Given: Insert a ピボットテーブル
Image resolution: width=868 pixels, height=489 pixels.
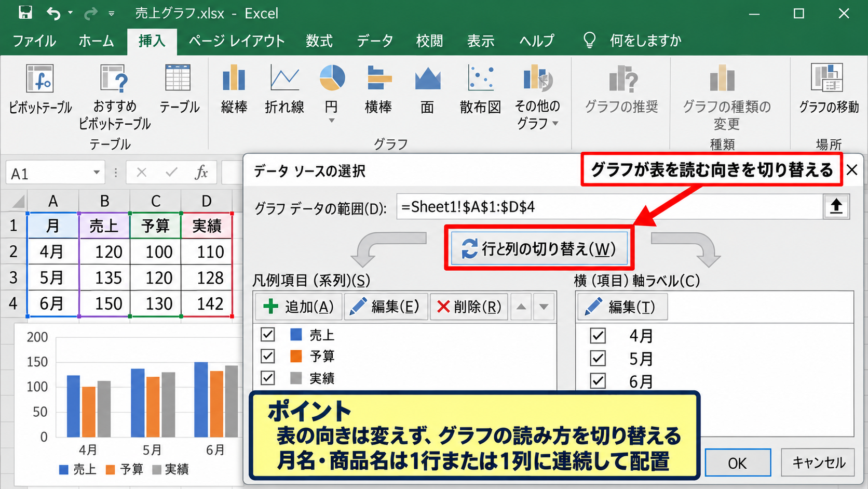Looking at the screenshot, I should pos(40,88).
